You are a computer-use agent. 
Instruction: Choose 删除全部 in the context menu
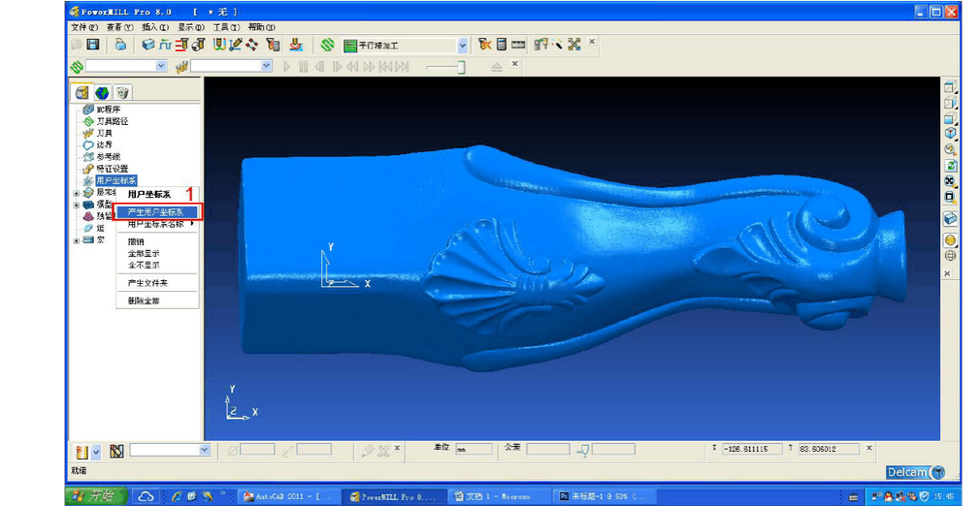[144, 300]
